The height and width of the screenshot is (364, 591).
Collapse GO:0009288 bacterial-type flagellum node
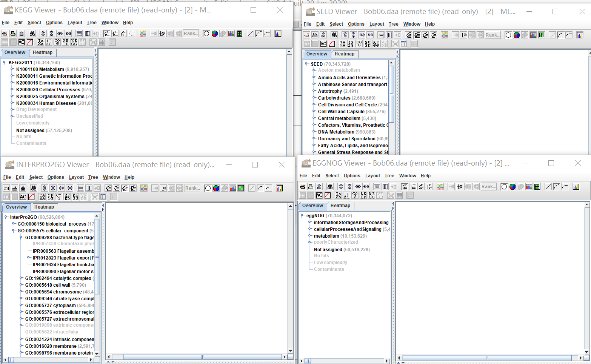(x=21, y=238)
